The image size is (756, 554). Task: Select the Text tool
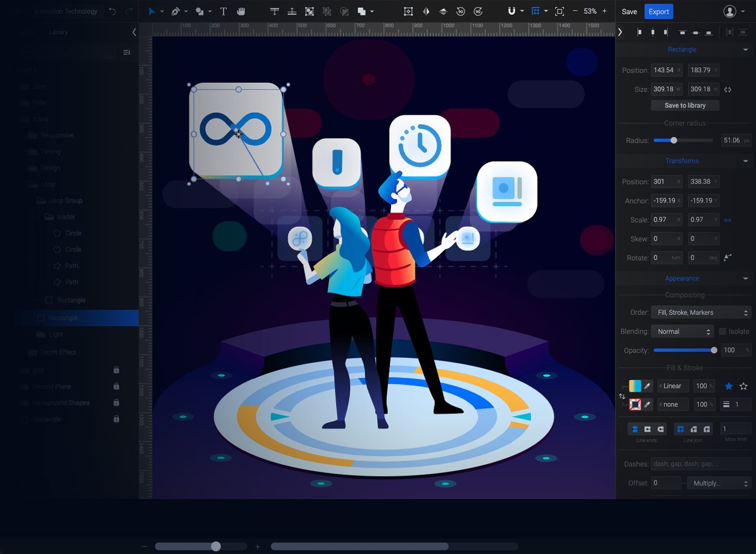click(223, 11)
